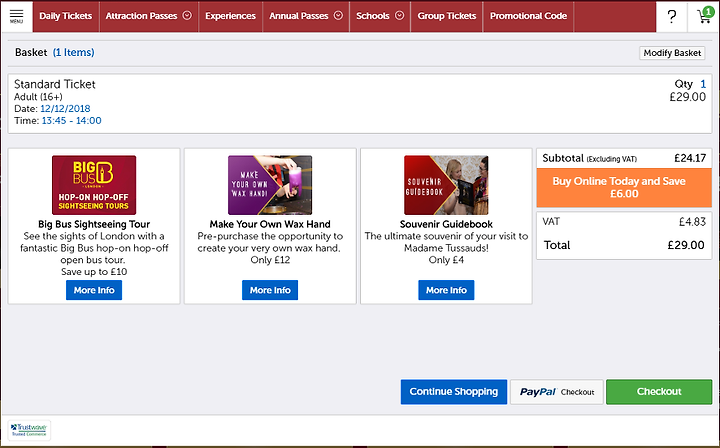Open the Big Bus Hop-On Hop-Off thumbnail

[94, 185]
